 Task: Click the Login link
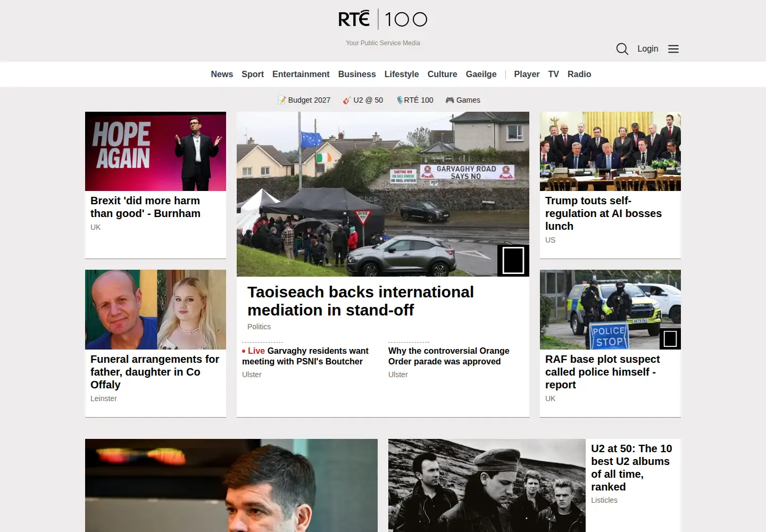point(647,48)
